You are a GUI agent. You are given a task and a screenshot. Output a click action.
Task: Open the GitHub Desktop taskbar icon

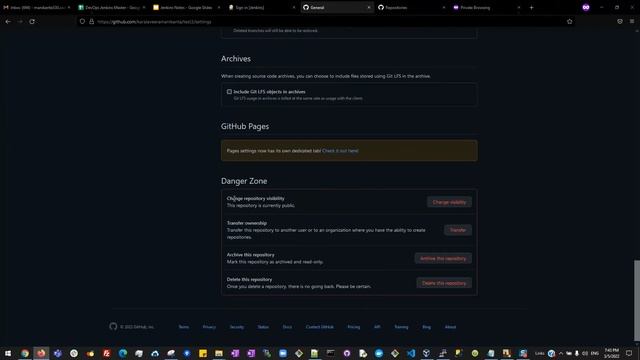[347, 353]
